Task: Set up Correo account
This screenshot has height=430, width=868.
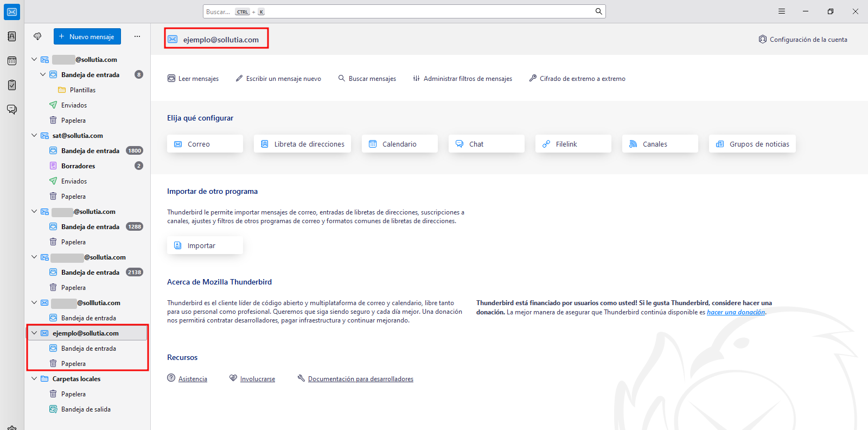Action: point(205,144)
